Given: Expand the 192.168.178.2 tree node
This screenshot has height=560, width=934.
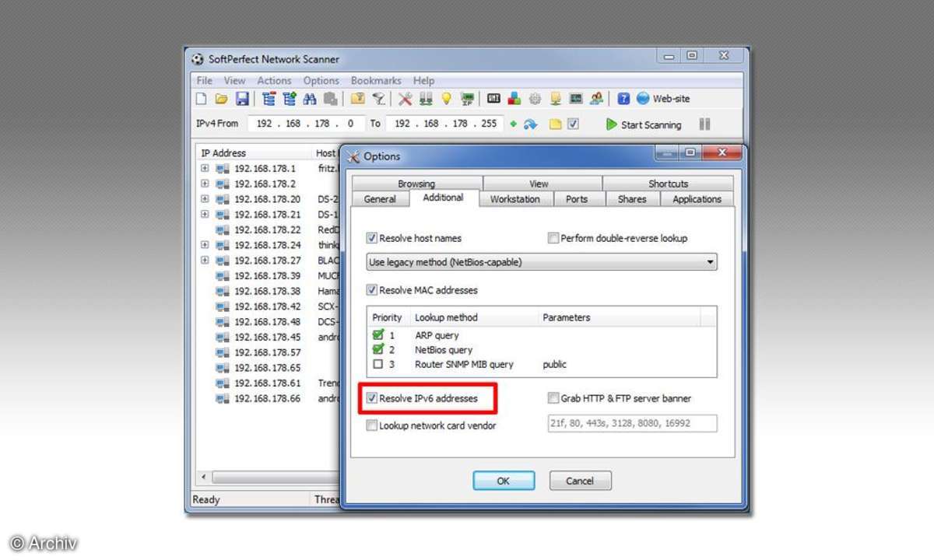Looking at the screenshot, I should click(x=205, y=184).
